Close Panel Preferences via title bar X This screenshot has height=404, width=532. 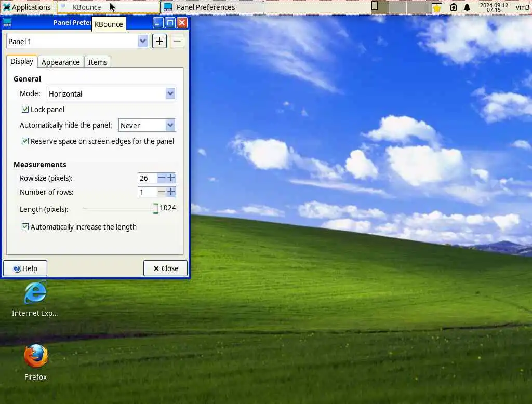[182, 23]
